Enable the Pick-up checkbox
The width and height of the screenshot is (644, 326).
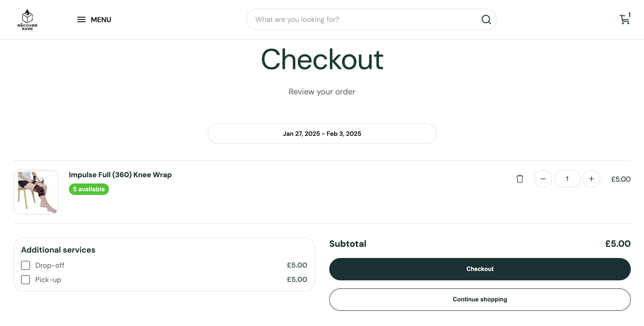coord(26,279)
